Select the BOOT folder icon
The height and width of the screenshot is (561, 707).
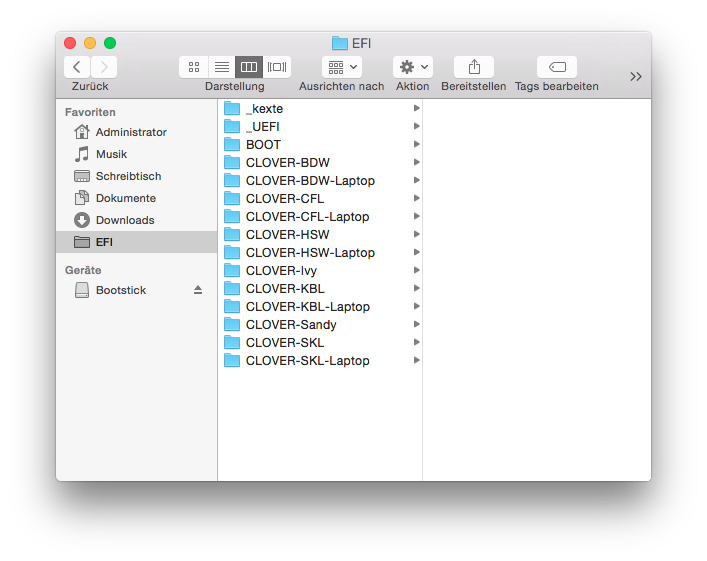pyautogui.click(x=232, y=145)
